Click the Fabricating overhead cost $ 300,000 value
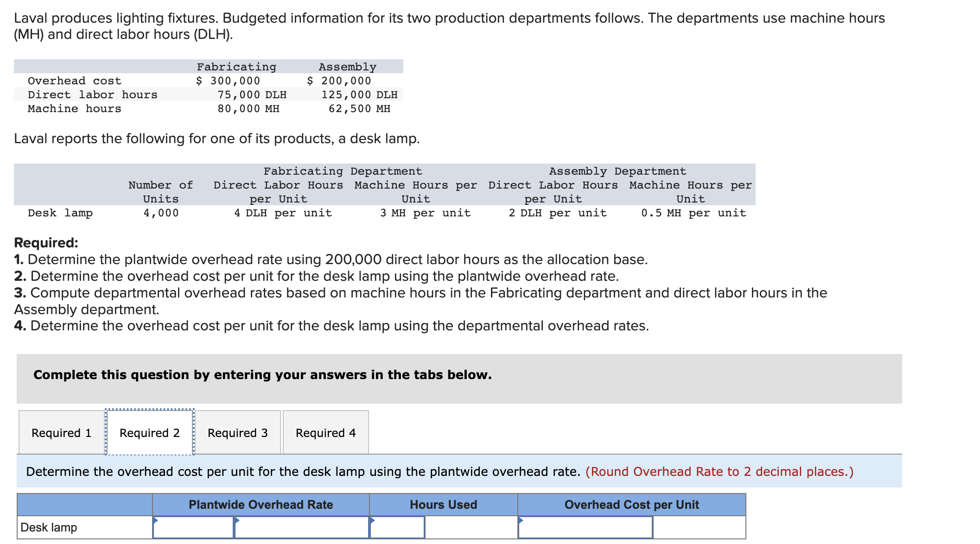This screenshot has width=980, height=544. click(228, 81)
